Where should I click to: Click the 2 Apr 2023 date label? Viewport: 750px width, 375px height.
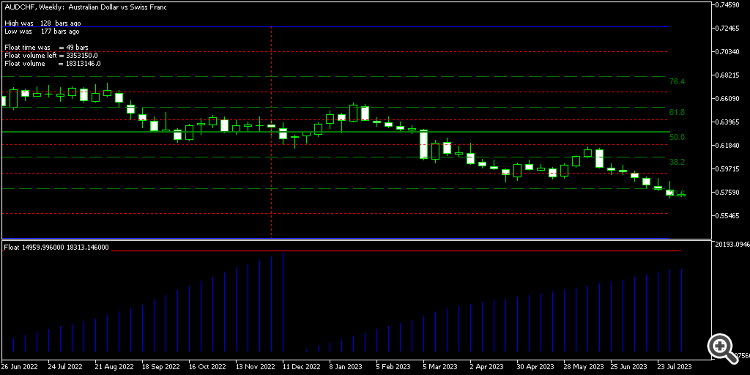coord(487,367)
